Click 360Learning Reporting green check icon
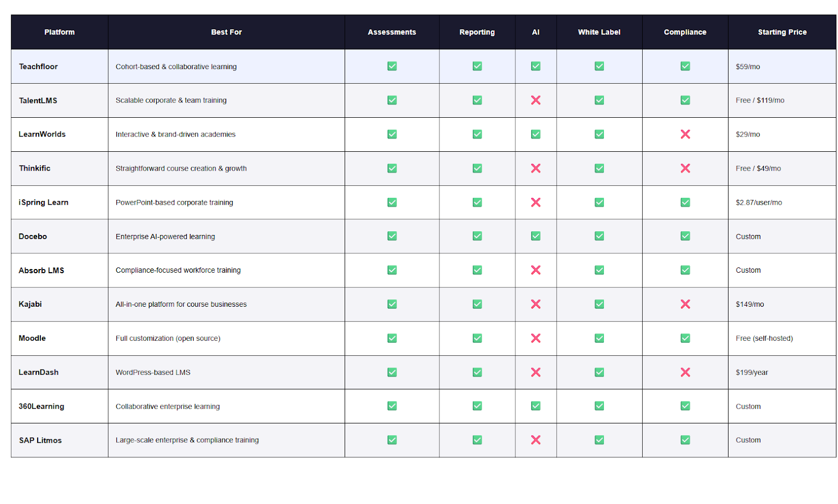The image size is (838, 504). pyautogui.click(x=477, y=406)
